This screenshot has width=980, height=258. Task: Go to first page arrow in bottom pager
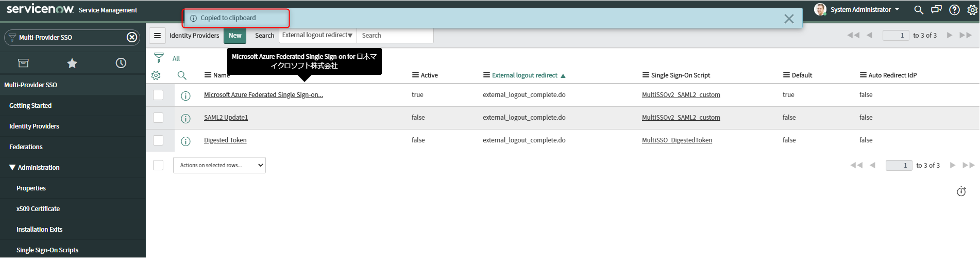coord(856,165)
